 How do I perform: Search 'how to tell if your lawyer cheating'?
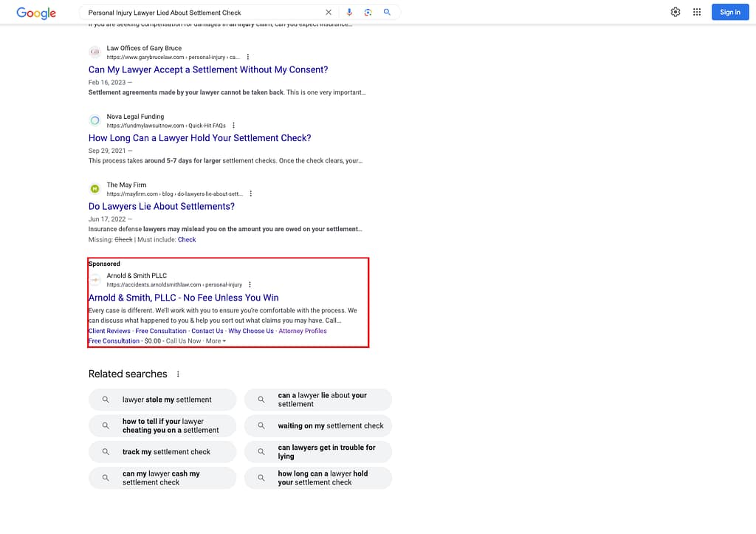point(162,426)
